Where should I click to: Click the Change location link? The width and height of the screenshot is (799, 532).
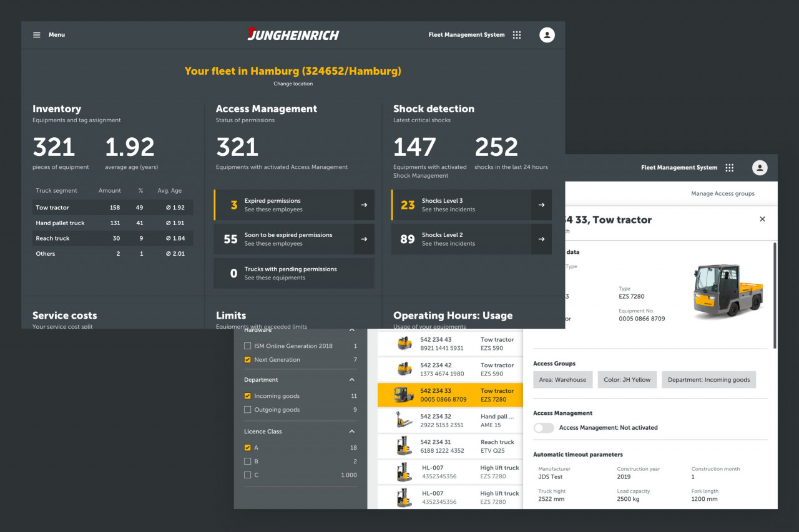pos(293,84)
